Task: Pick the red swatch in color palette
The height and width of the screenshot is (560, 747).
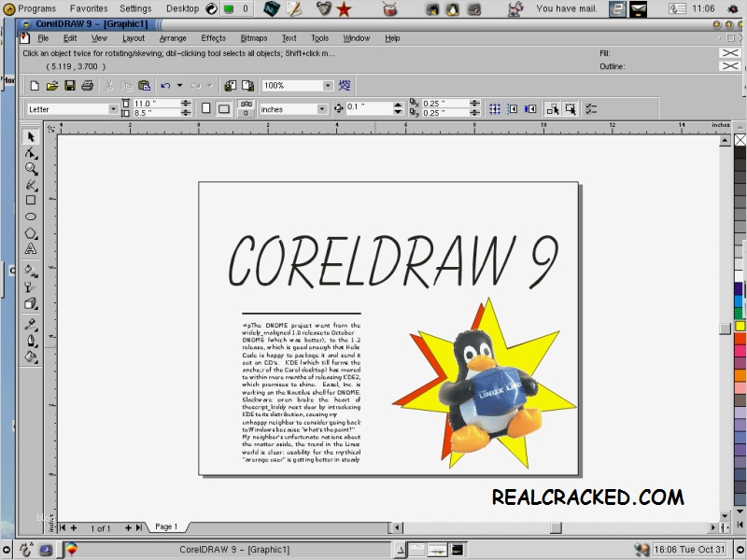Action: tap(740, 339)
